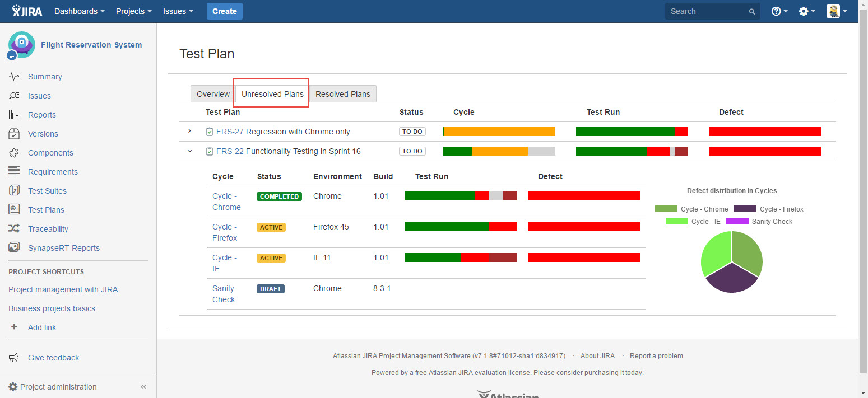
Task: Open the settings gear menu
Action: (x=806, y=11)
